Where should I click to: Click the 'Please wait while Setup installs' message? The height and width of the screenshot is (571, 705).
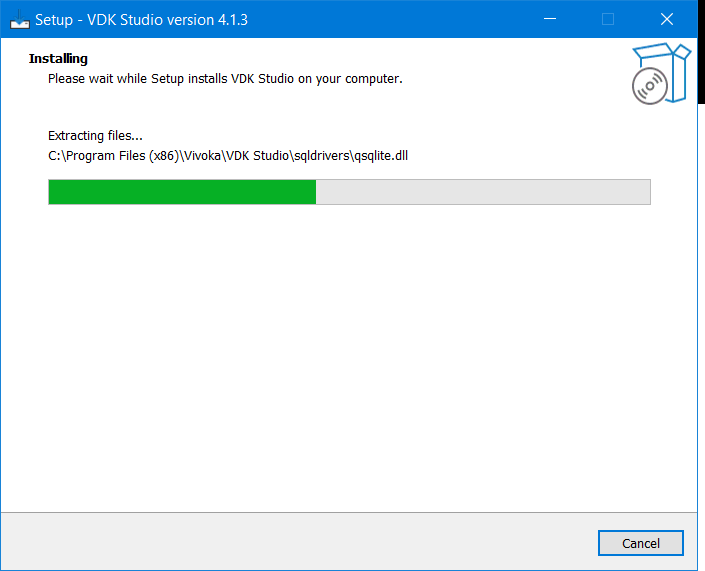point(225,78)
